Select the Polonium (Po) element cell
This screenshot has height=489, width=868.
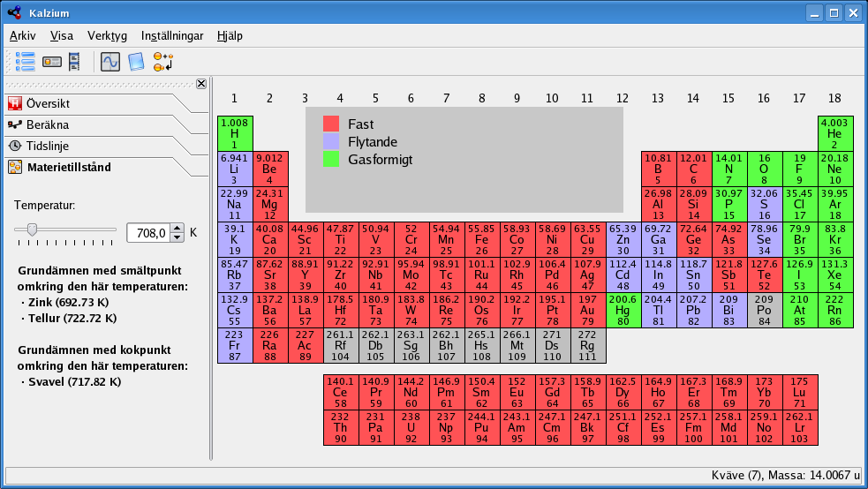coord(765,310)
